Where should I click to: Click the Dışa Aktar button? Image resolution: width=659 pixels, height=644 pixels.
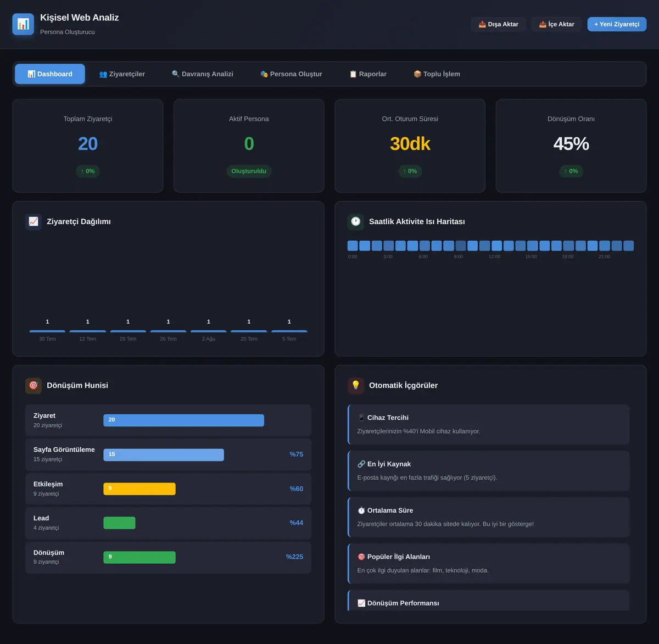[x=499, y=24]
